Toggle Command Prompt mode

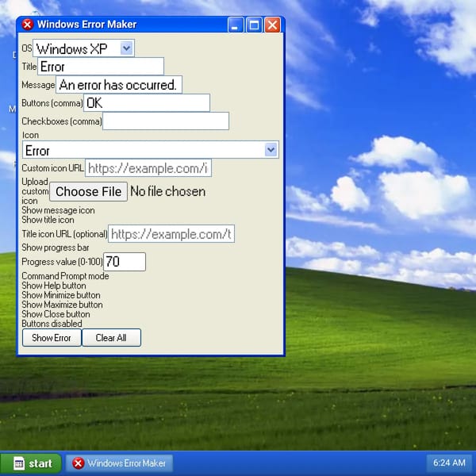tap(65, 276)
